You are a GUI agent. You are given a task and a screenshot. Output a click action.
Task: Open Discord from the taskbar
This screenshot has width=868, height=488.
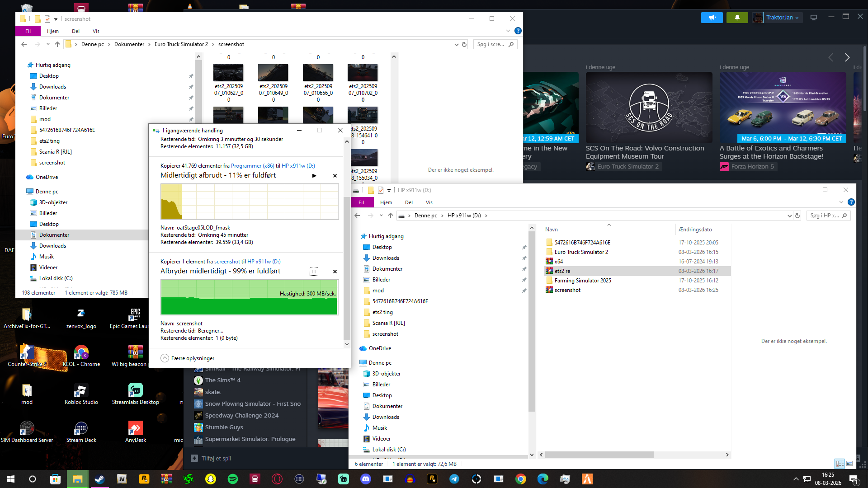click(x=366, y=479)
